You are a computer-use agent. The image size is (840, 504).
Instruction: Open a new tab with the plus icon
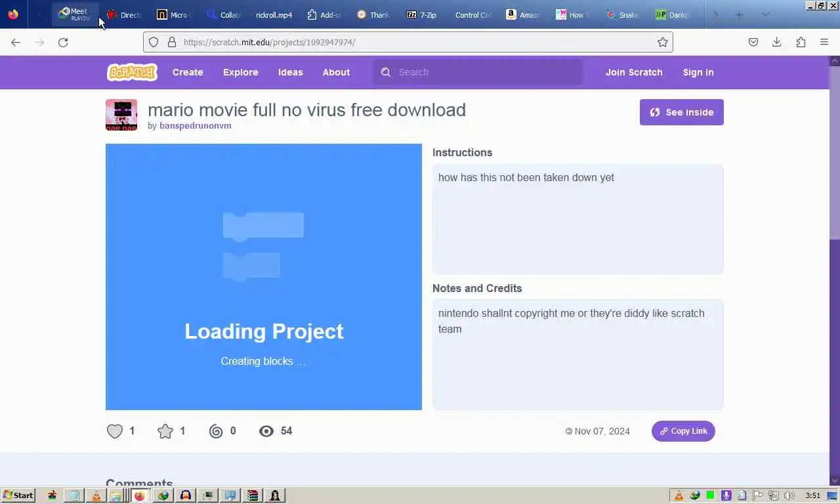(x=739, y=14)
